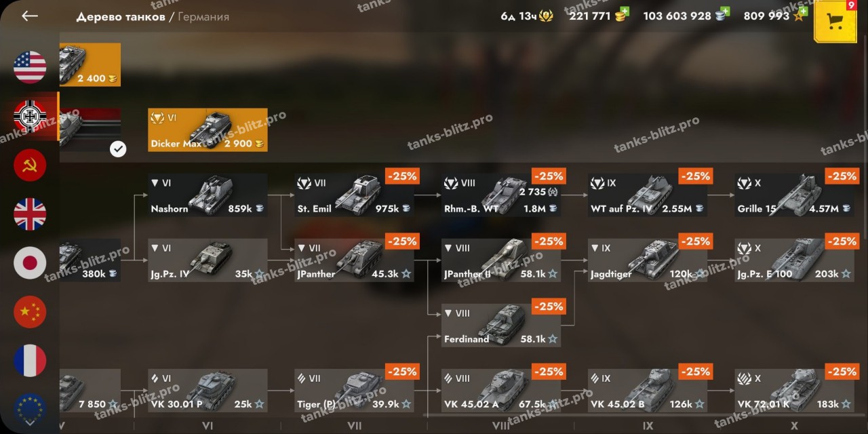Select the Germany nation flag tab
This screenshot has height=434, width=868.
(30, 117)
